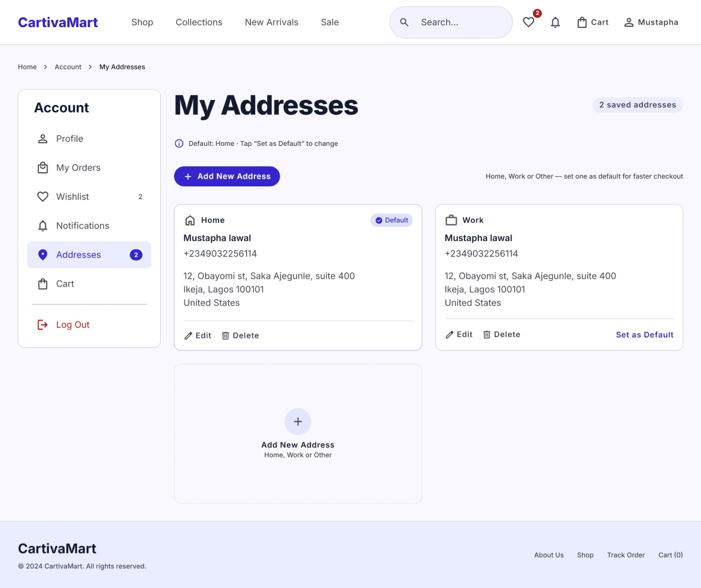The width and height of the screenshot is (701, 588).
Task: Click the Default badge on Home card
Action: click(x=392, y=220)
